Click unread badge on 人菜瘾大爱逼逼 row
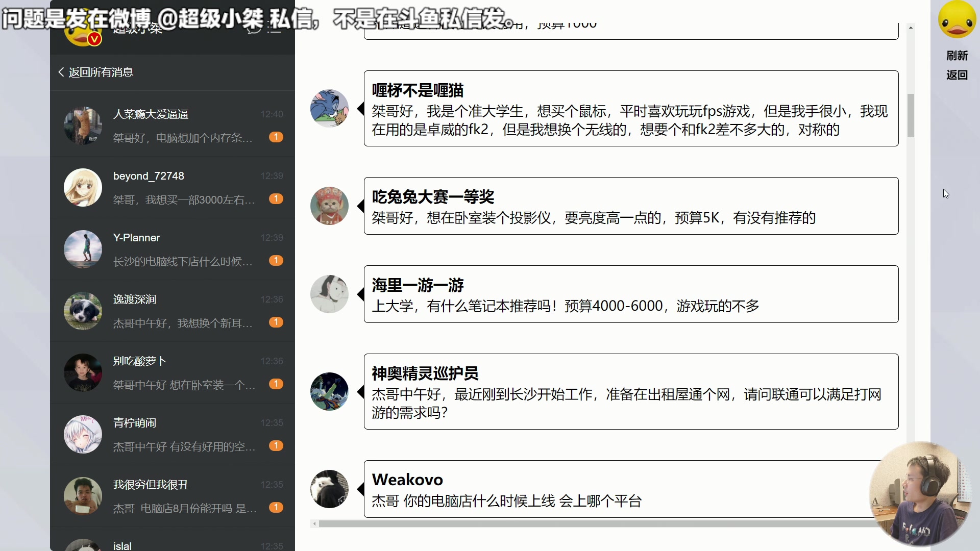The width and height of the screenshot is (980, 551). [x=276, y=137]
